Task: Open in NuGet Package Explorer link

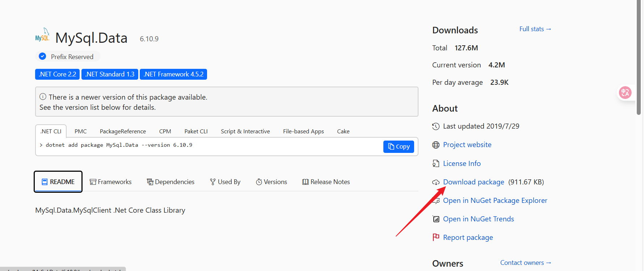Action: coord(495,200)
